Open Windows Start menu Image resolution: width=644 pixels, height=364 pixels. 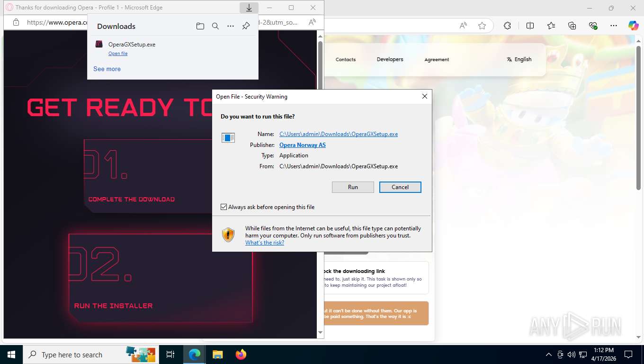11,355
